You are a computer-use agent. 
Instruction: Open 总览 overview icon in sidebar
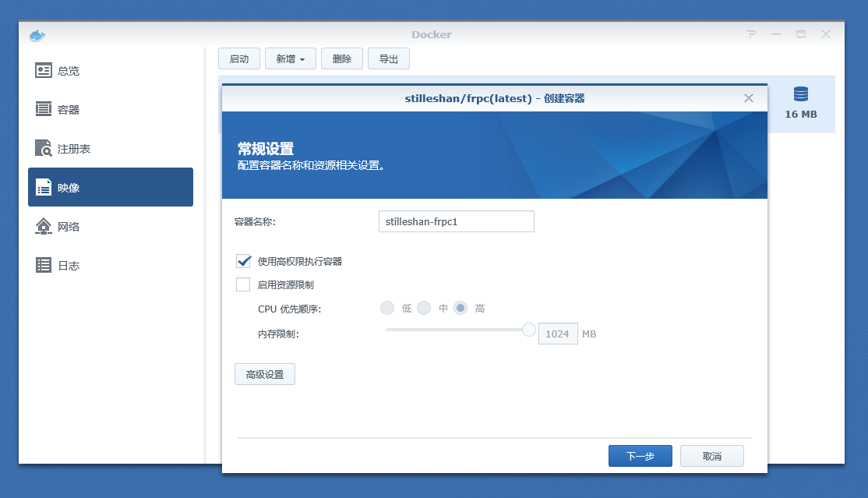[x=43, y=70]
